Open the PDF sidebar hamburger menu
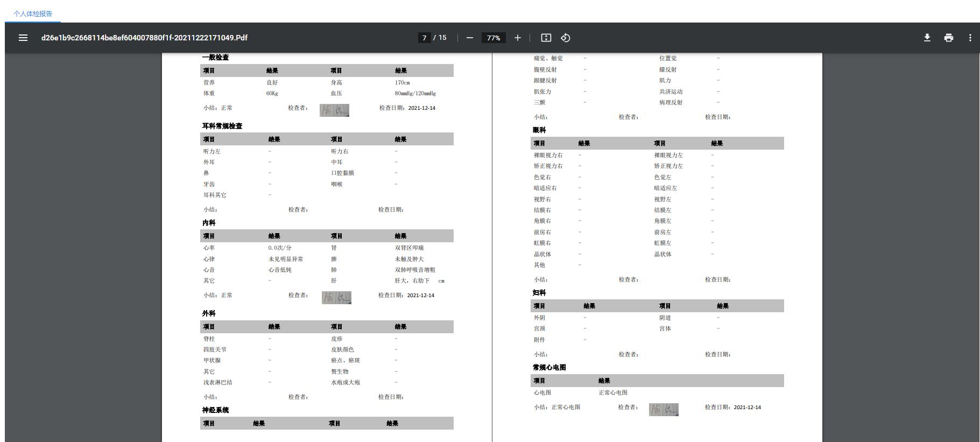This screenshot has height=442, width=980. pyautogui.click(x=23, y=38)
